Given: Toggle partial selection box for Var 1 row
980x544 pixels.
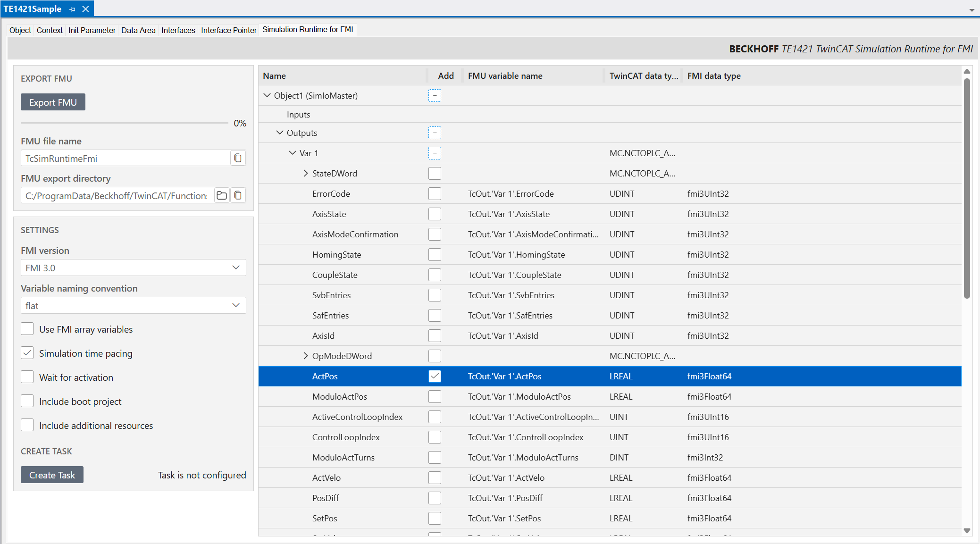Looking at the screenshot, I should (435, 153).
